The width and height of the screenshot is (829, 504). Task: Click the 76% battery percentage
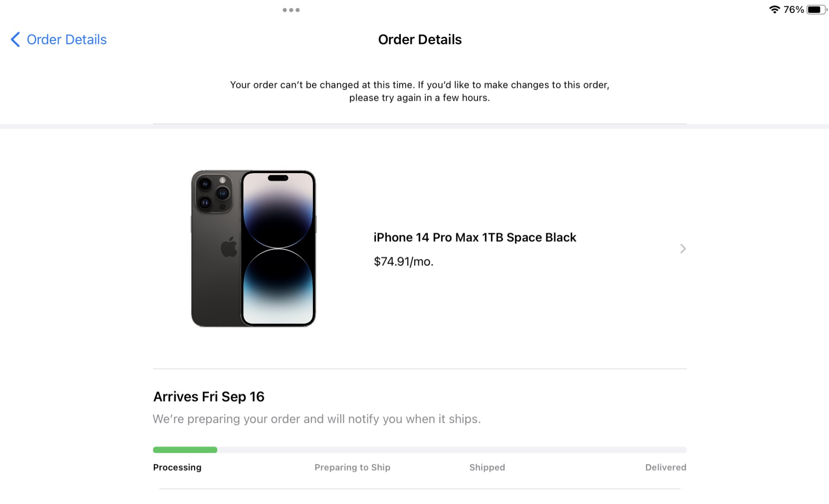(793, 10)
